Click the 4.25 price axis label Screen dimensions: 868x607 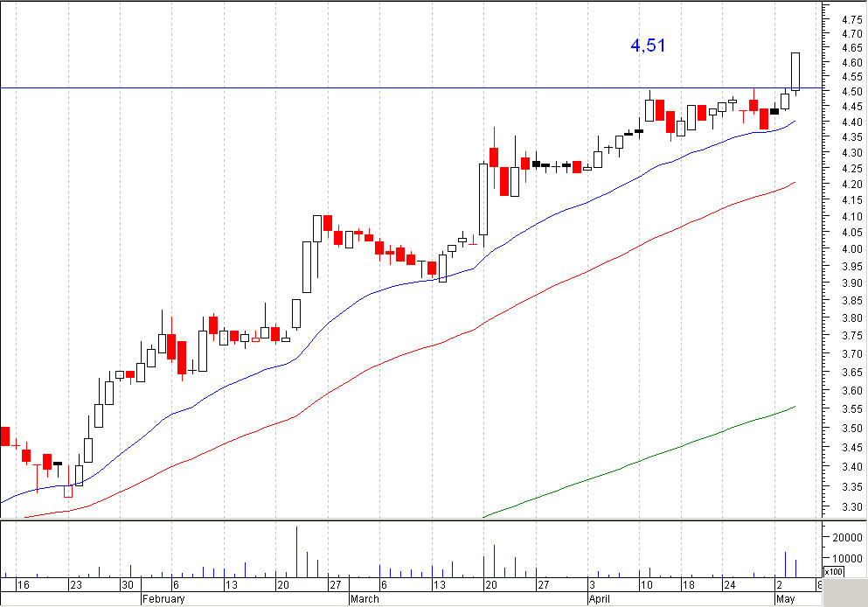[851, 168]
